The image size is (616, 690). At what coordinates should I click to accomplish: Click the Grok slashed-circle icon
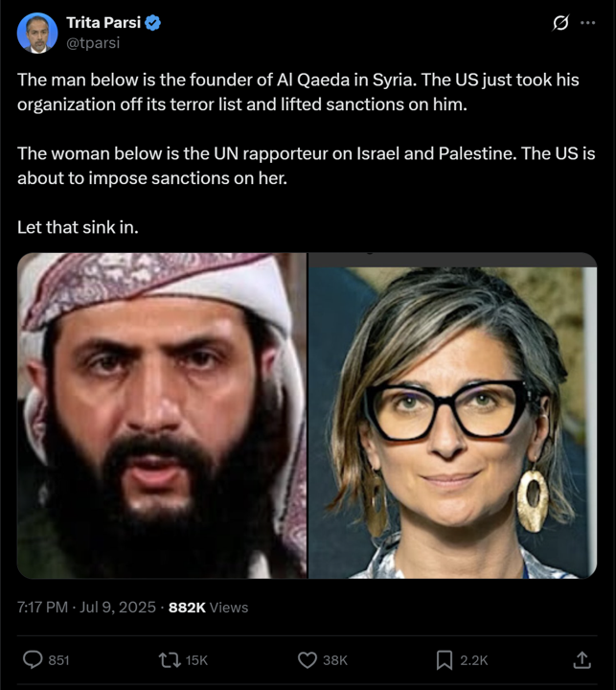[560, 22]
